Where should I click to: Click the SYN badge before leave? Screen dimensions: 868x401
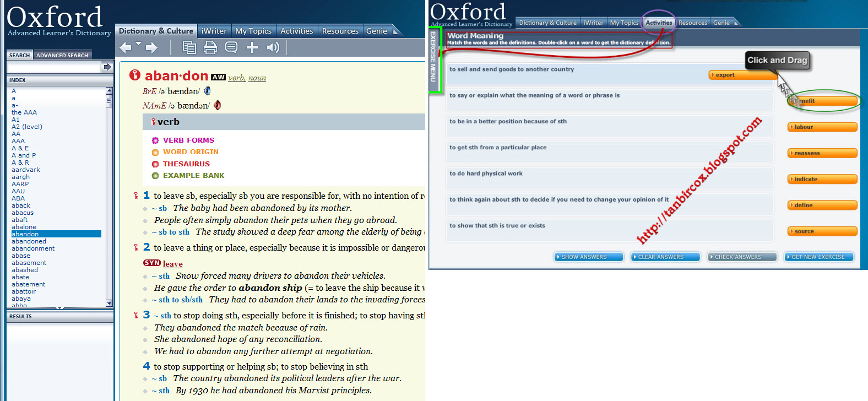tap(152, 263)
